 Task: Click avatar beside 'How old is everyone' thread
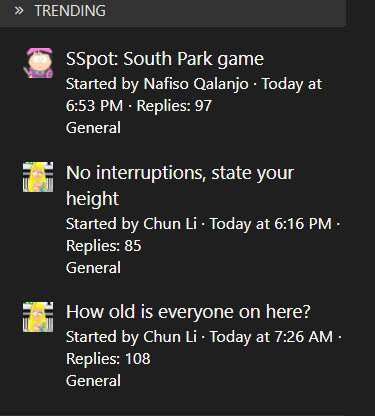[38, 317]
